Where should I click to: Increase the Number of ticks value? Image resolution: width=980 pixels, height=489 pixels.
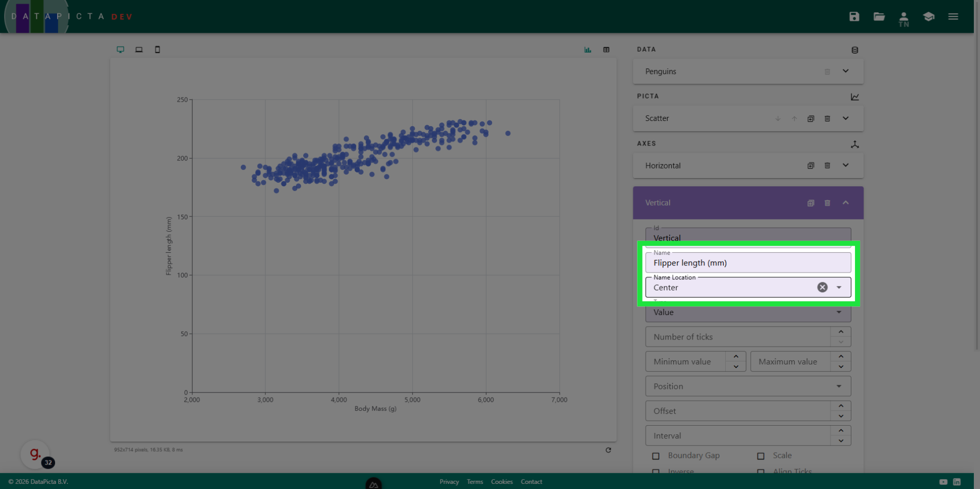(x=841, y=332)
